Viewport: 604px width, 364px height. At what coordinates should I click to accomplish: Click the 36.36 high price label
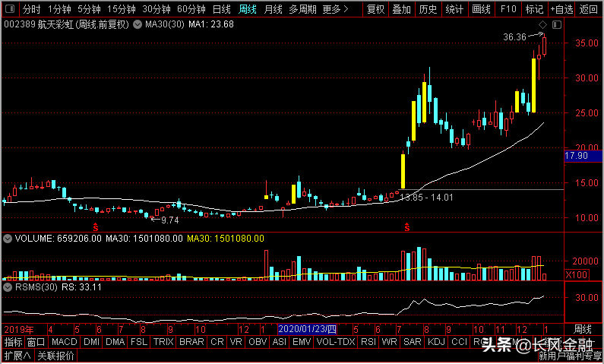point(514,37)
